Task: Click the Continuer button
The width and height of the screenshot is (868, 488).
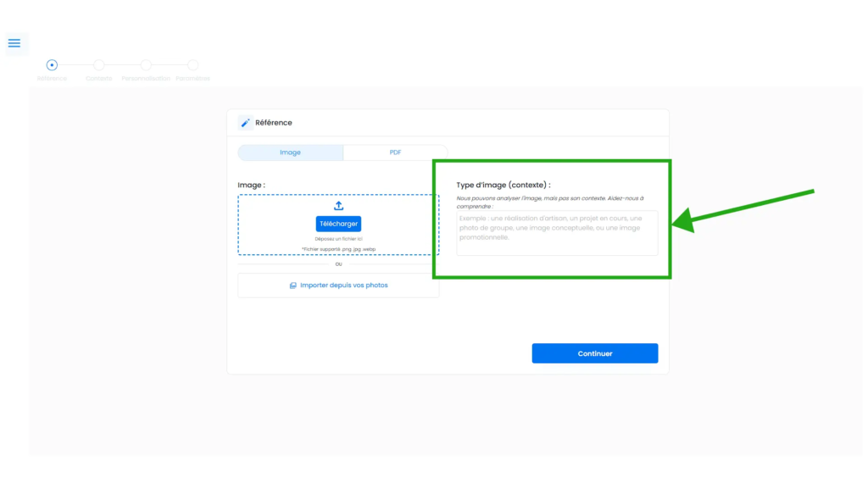Action: point(595,353)
